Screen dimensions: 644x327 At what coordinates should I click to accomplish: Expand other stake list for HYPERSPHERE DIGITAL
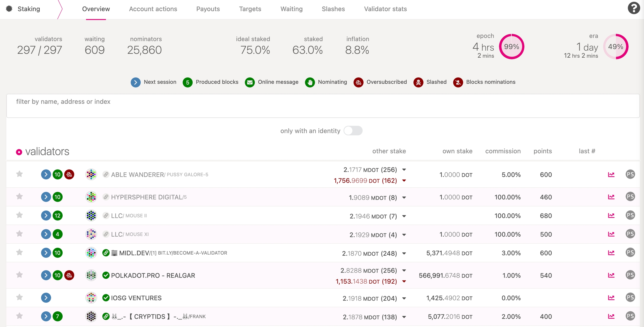tap(404, 197)
